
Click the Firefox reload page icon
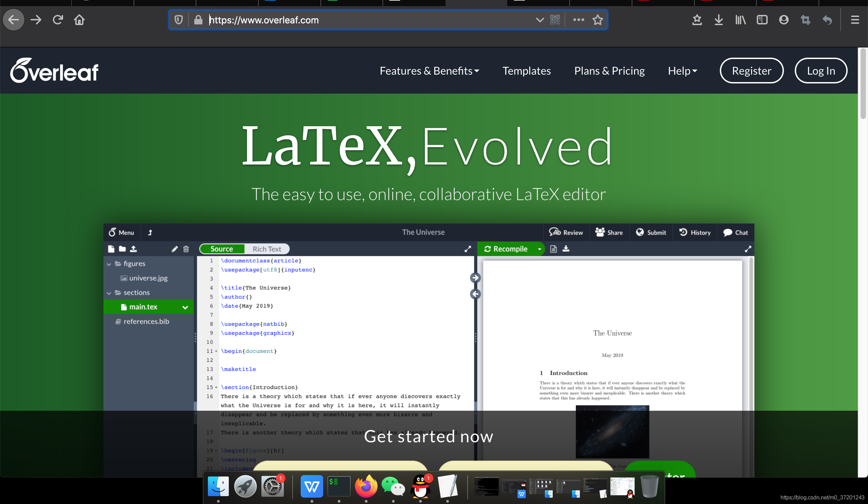tap(58, 20)
